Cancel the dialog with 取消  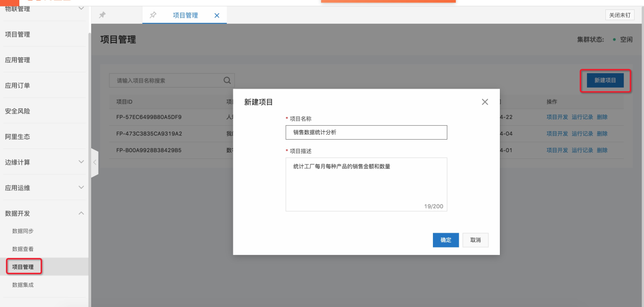[x=476, y=240]
